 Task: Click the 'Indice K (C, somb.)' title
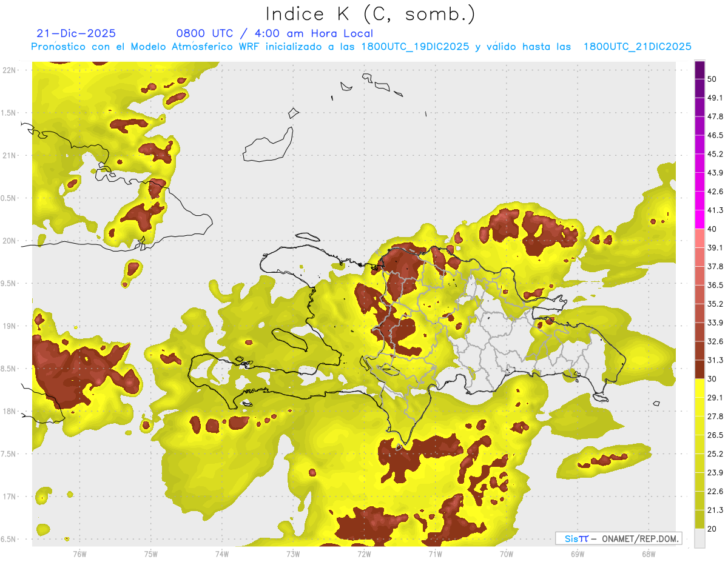[370, 13]
